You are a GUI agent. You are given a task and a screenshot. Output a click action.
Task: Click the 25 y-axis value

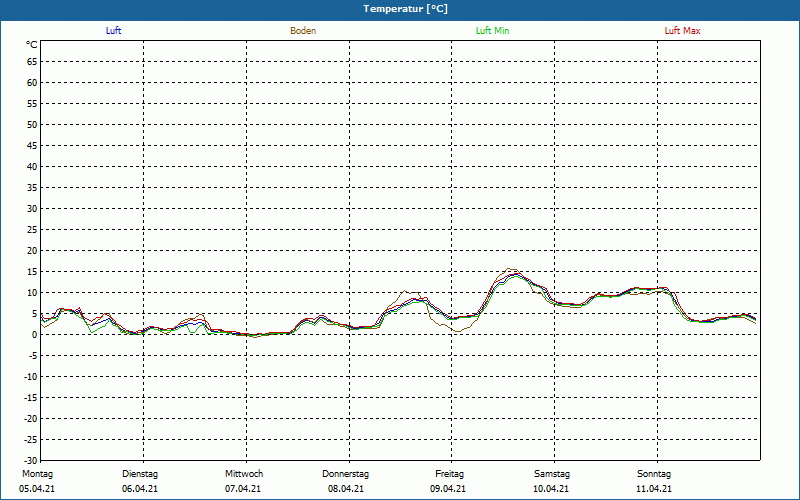click(x=32, y=230)
